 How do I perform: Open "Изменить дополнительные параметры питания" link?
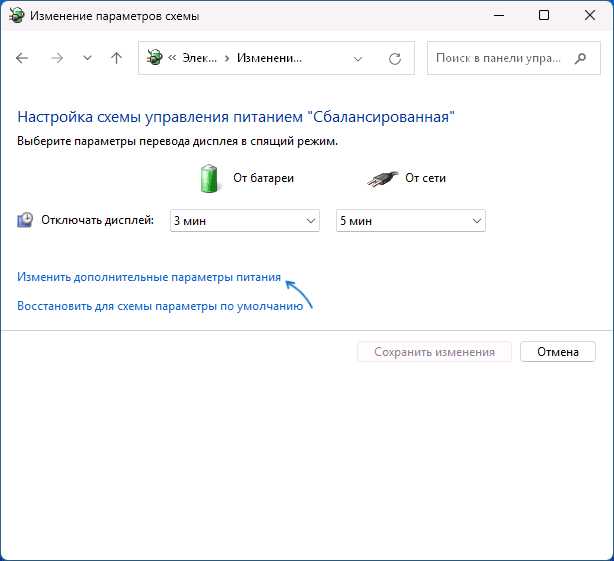149,277
